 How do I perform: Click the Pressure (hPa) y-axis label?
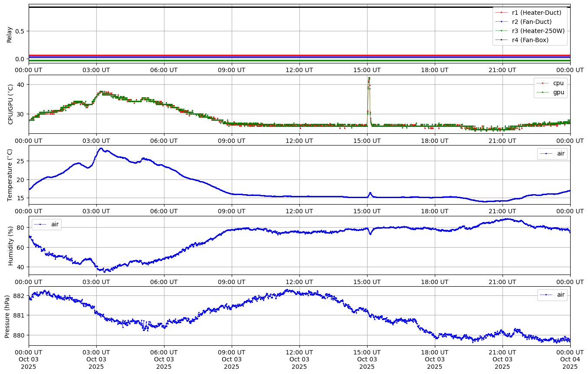[7, 316]
